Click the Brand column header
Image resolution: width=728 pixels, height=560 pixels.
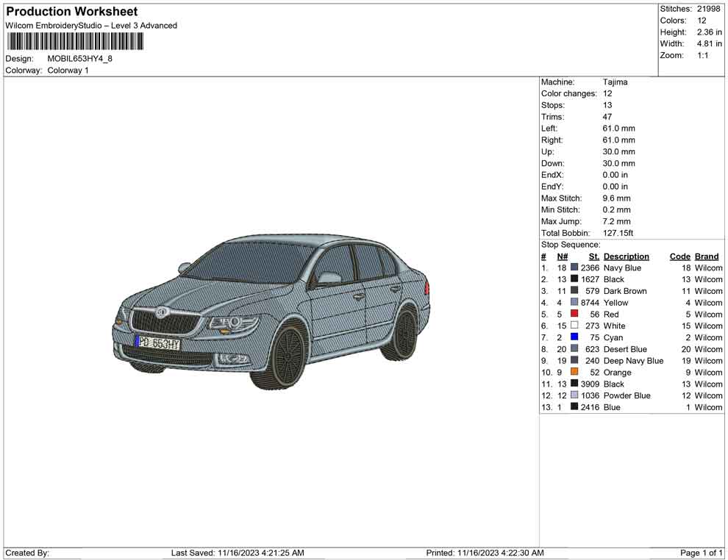tap(706, 256)
